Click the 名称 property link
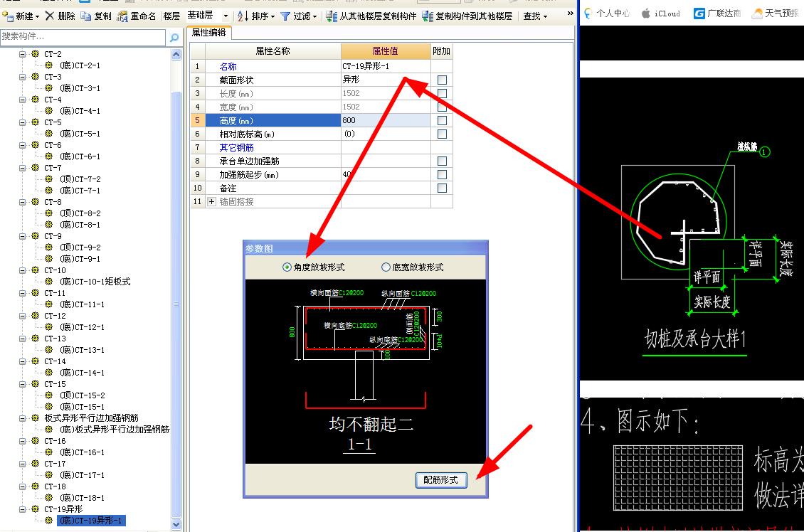 (228, 67)
